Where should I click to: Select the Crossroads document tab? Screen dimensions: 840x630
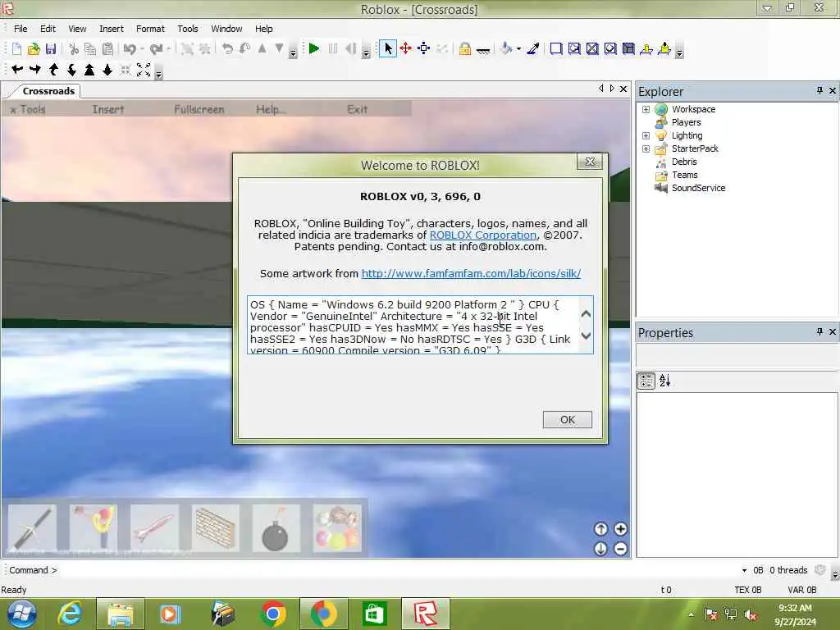[x=48, y=91]
